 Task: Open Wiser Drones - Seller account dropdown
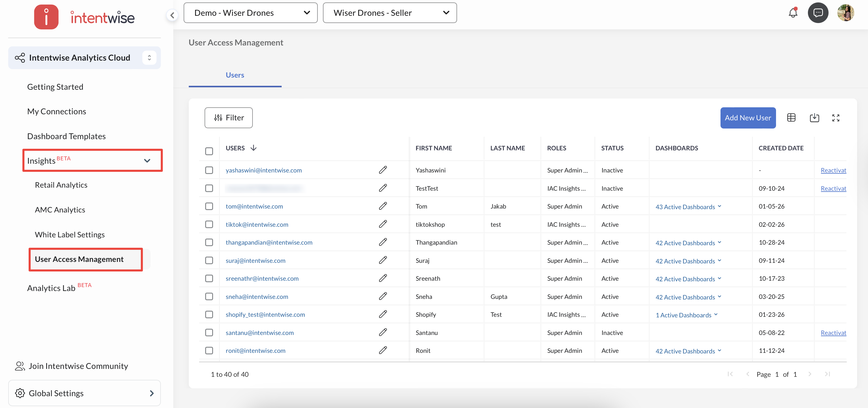pyautogui.click(x=389, y=13)
